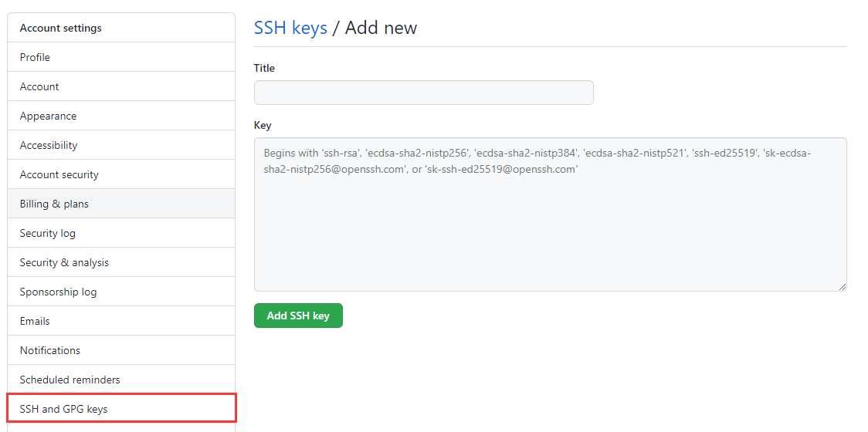Show the Sponsorship log
Image resolution: width=868 pixels, height=432 pixels.
point(59,292)
